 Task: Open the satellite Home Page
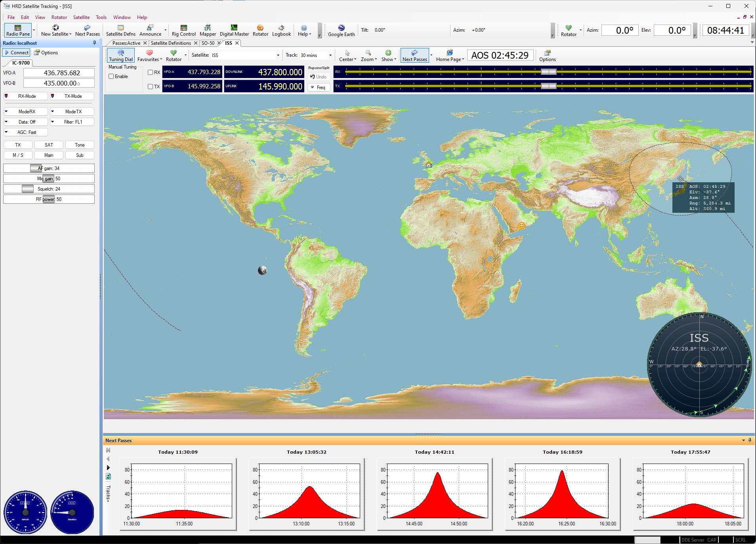point(450,55)
